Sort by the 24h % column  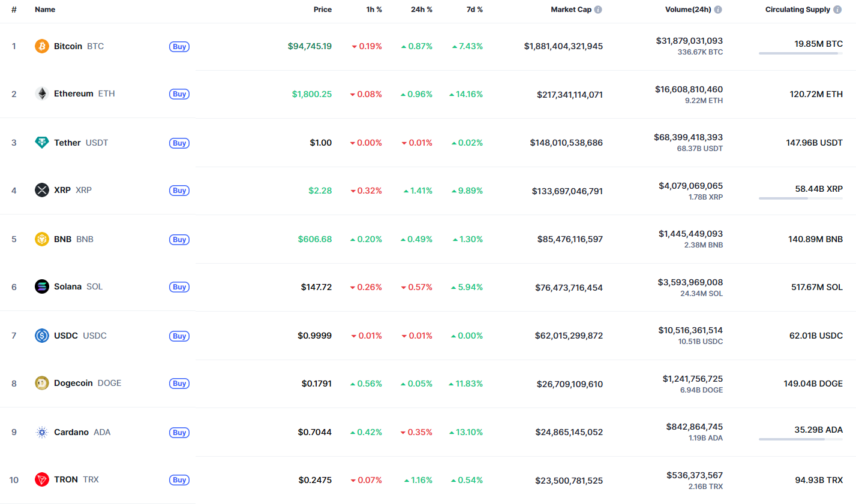[x=422, y=10]
